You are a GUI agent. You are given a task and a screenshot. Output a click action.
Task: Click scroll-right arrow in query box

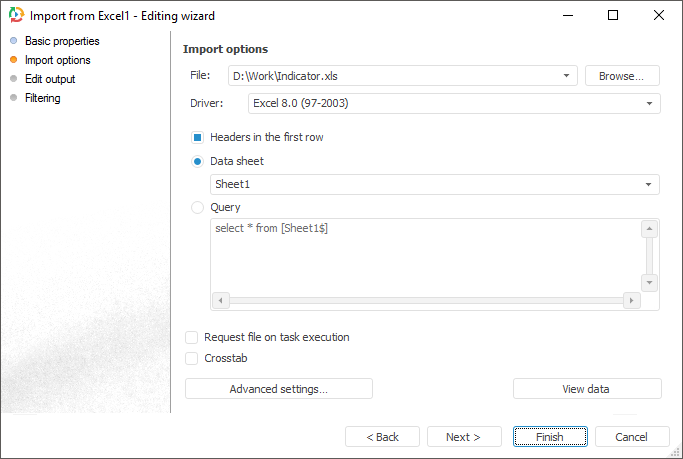(x=630, y=300)
